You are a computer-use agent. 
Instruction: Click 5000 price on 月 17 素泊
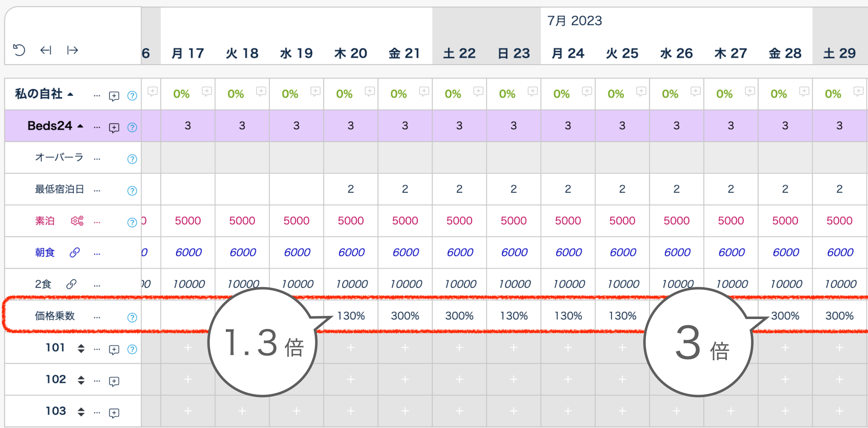(x=188, y=221)
